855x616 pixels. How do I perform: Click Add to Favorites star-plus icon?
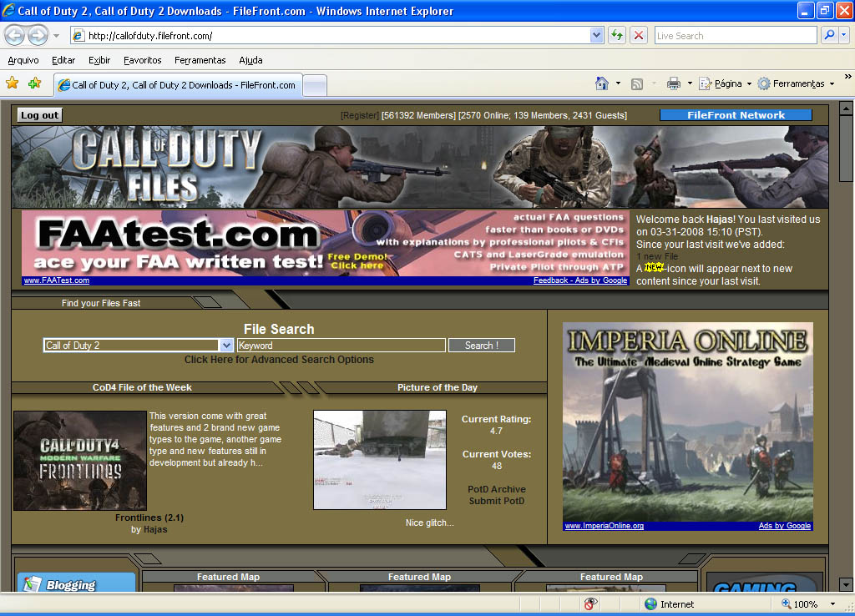(35, 83)
